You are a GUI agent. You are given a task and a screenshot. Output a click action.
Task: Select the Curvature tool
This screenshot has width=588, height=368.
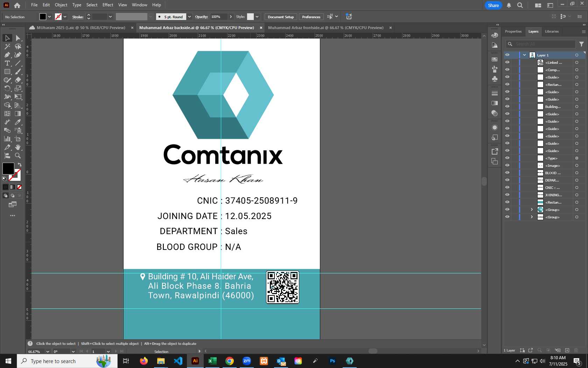tap(18, 55)
